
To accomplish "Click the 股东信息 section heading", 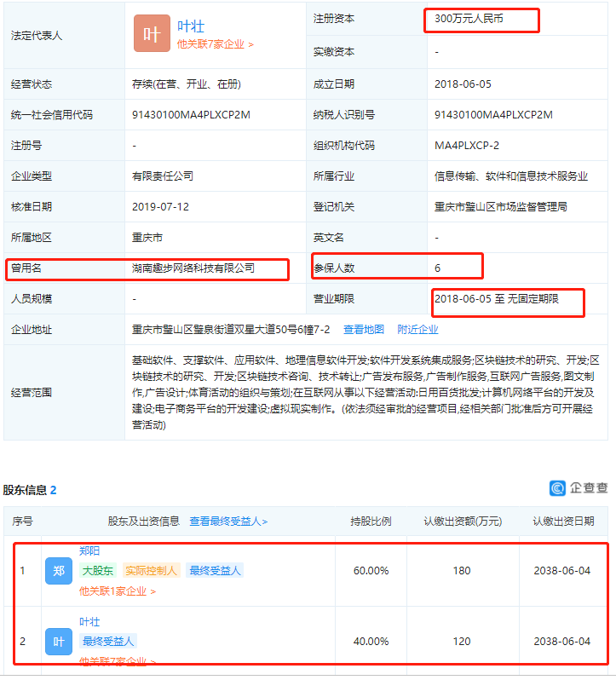I will (25, 490).
